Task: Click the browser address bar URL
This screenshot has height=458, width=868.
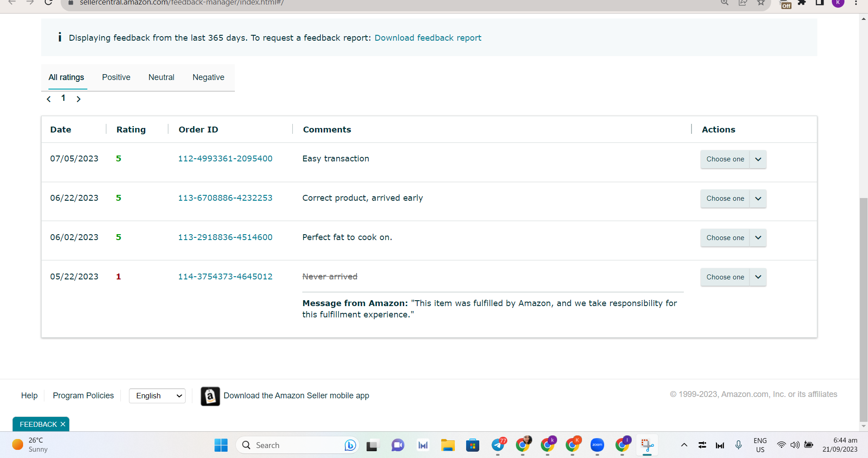Action: (182, 3)
